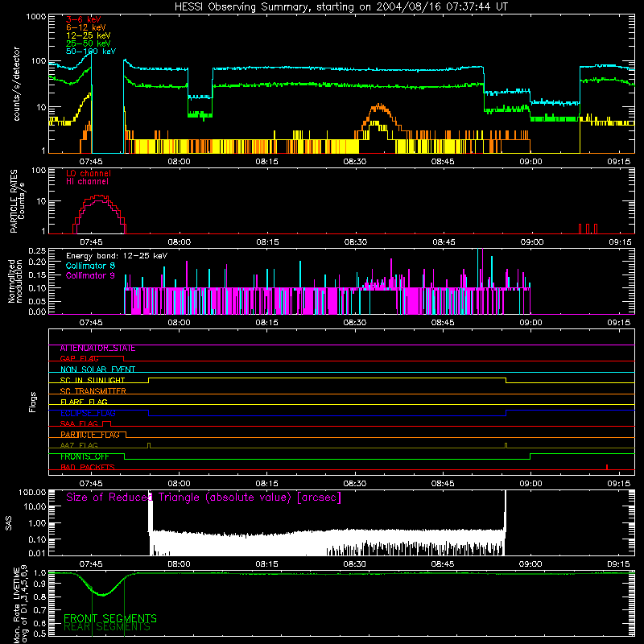644x644 pixels.
Task: Click the AAZ_FLAG label
Action: [x=79, y=445]
